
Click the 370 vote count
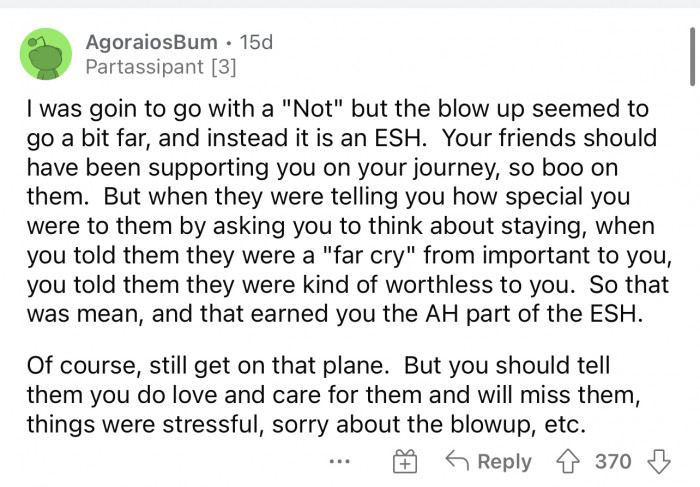613,461
